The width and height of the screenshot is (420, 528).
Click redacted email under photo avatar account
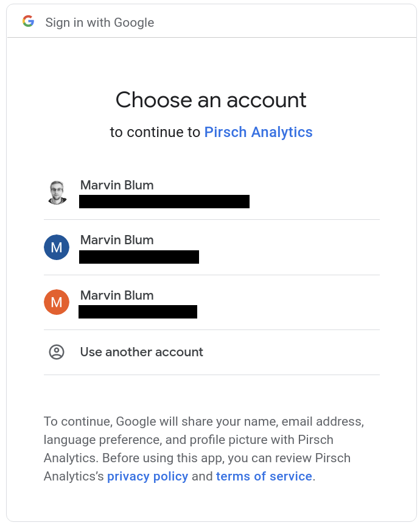(164, 202)
